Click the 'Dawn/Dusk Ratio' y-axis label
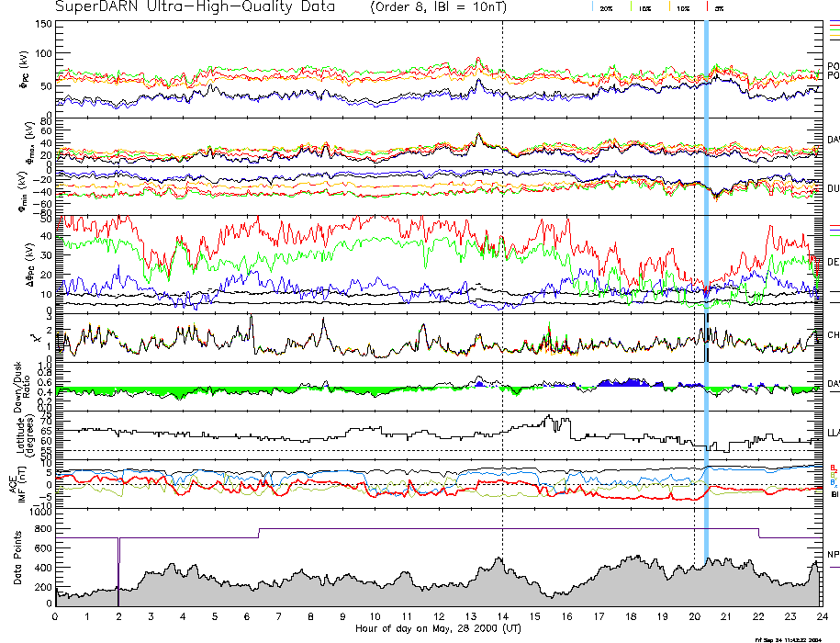Screen dimensions: 840x643 (x=21, y=387)
